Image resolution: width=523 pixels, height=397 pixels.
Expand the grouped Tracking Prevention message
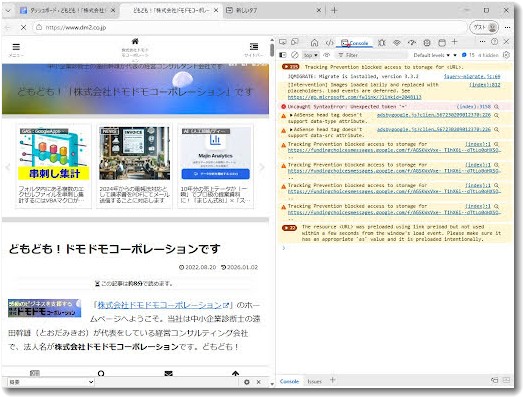point(291,67)
